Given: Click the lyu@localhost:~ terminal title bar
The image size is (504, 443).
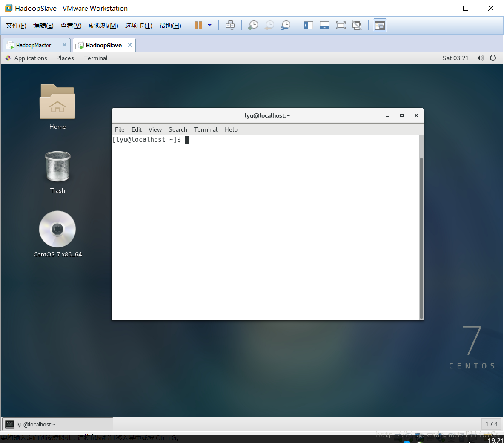Looking at the screenshot, I should point(267,115).
